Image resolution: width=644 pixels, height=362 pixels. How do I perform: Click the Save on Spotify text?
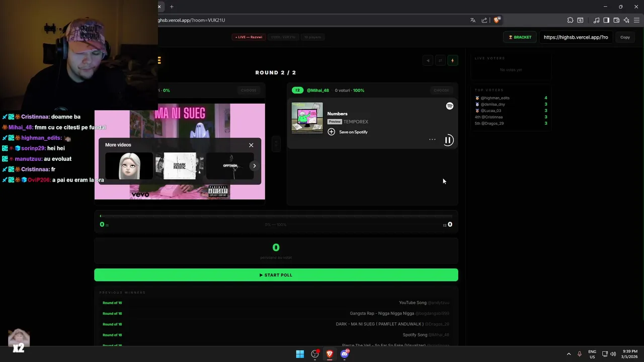coord(353,132)
